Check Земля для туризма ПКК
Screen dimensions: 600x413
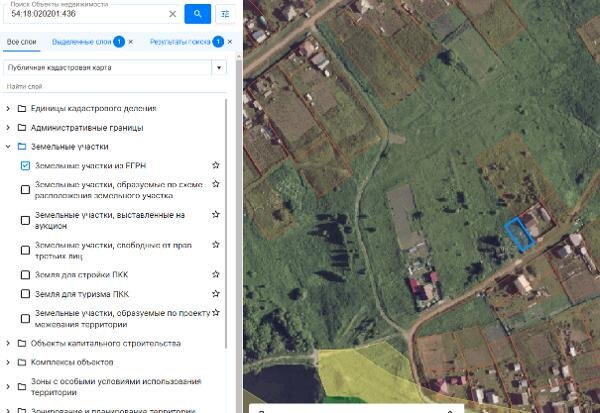(25, 294)
